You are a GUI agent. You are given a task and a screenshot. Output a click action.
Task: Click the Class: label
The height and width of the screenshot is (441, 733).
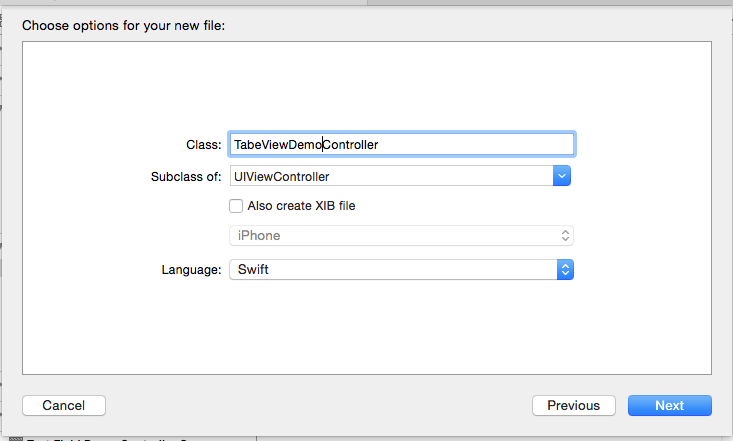pyautogui.click(x=203, y=145)
